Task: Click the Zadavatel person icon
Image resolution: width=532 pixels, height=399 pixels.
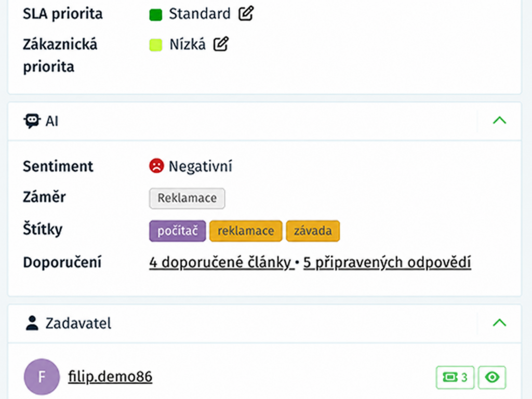Action: [x=32, y=323]
